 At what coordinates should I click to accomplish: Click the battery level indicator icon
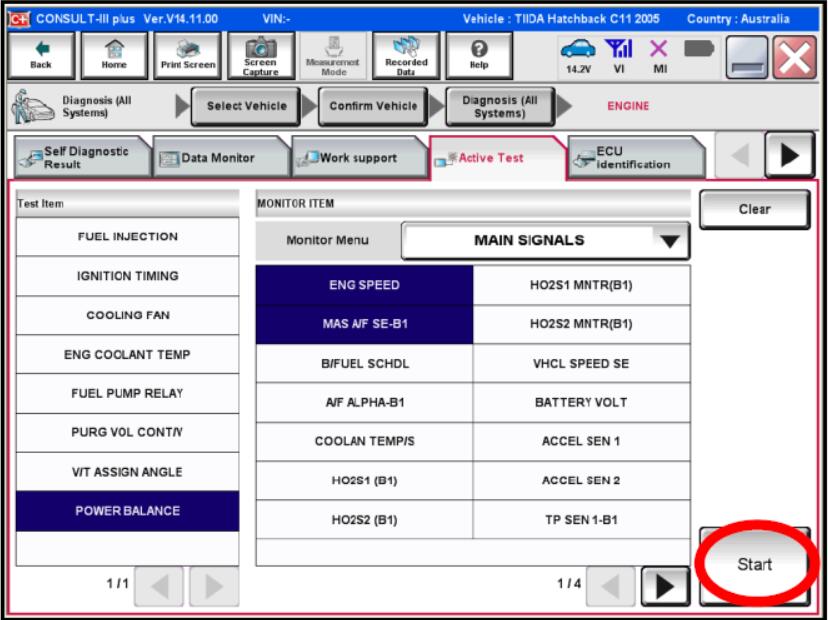[699, 49]
